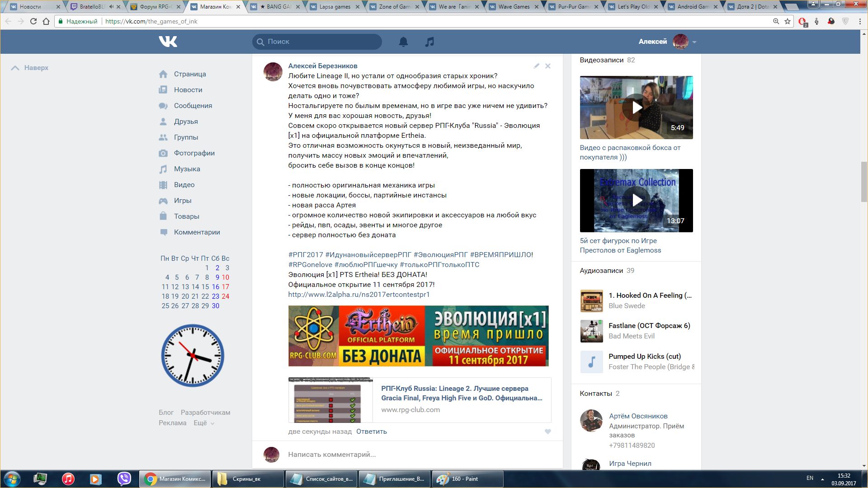Open Видеозаписи 82 section header
868x488 pixels.
coord(607,60)
